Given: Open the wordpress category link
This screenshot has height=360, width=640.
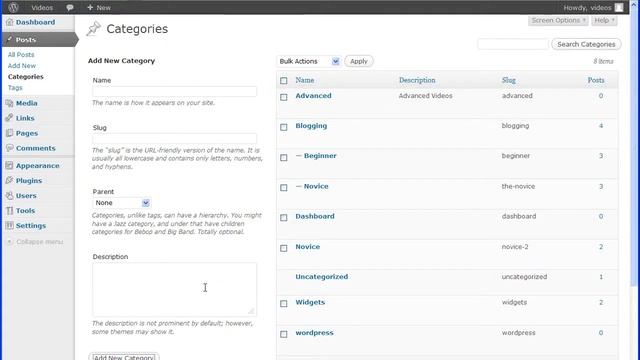Looking at the screenshot, I should [x=314, y=333].
